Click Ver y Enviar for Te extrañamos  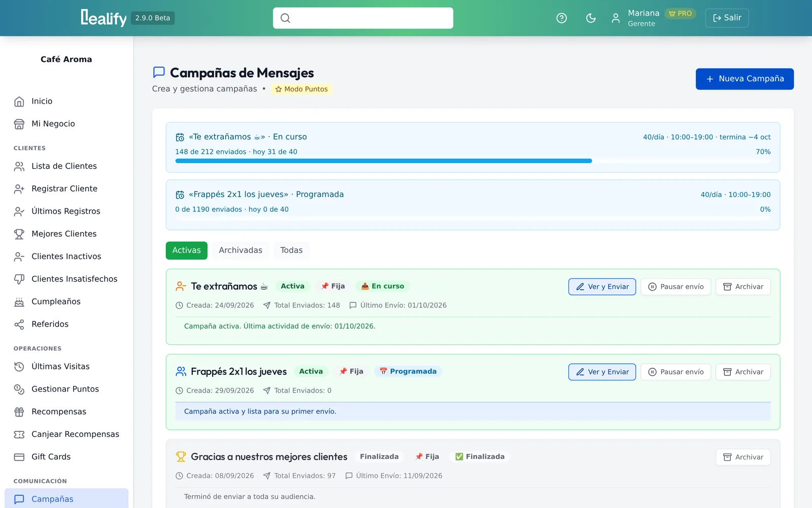(x=602, y=287)
